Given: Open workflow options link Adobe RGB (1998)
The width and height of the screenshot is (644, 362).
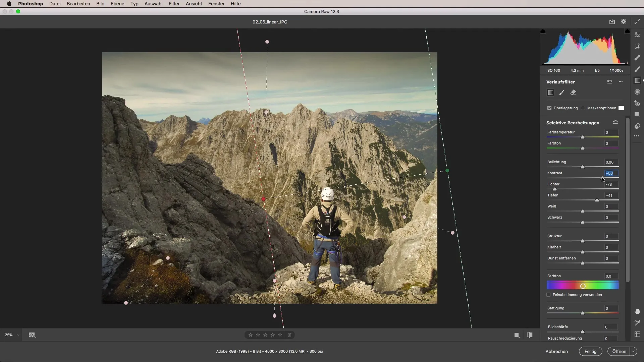Looking at the screenshot, I should pos(270,351).
